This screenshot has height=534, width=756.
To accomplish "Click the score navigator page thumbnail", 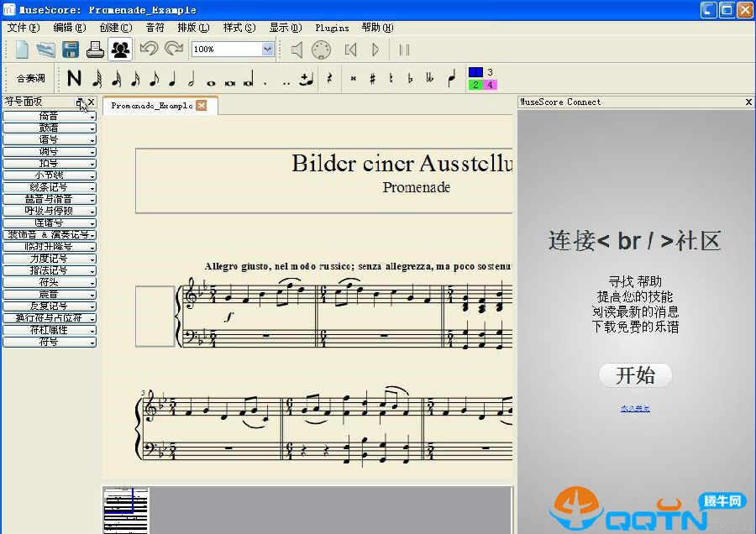I will [x=125, y=510].
